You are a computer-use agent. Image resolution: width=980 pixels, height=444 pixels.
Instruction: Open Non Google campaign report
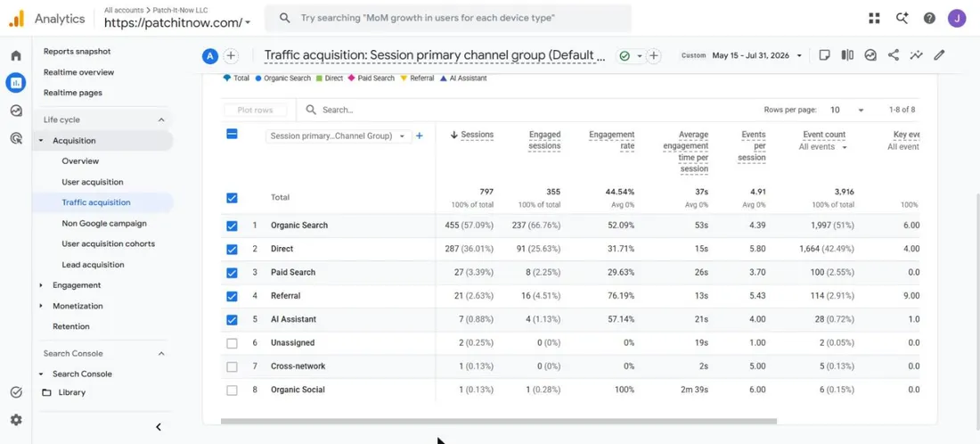click(x=104, y=223)
